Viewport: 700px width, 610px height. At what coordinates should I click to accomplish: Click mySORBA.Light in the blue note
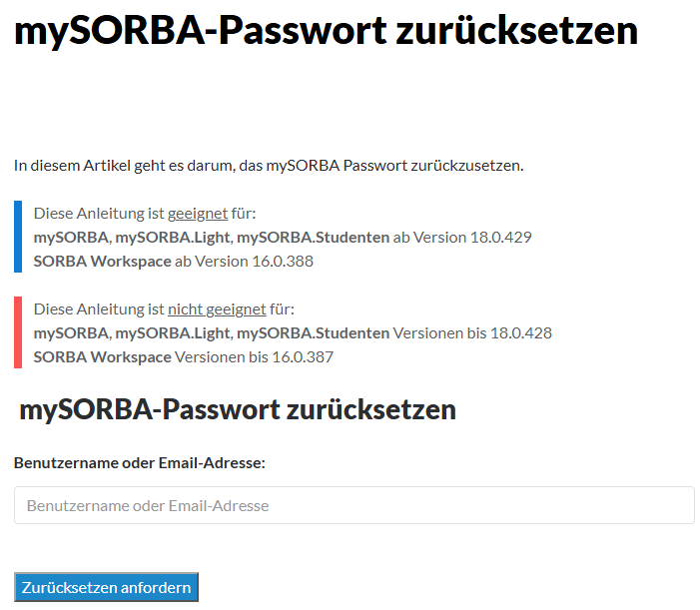173,238
